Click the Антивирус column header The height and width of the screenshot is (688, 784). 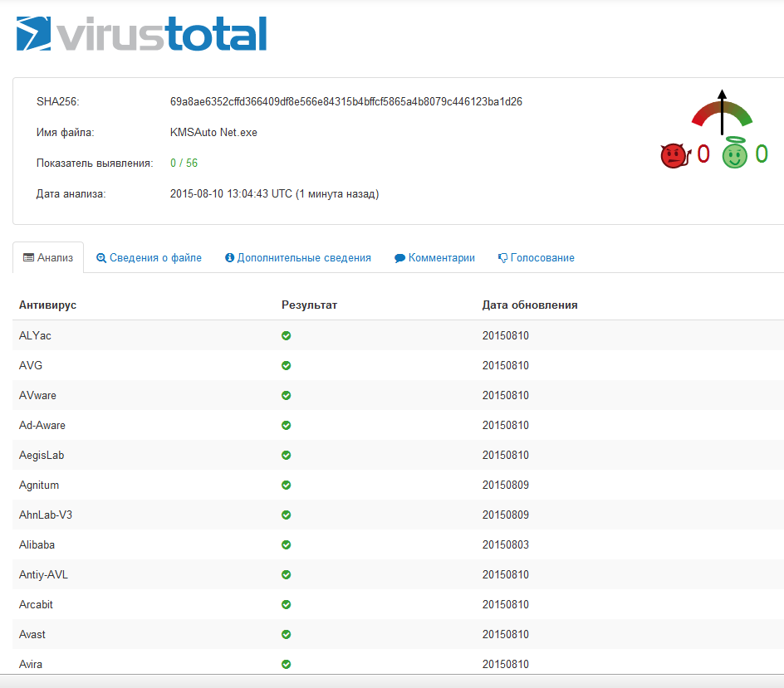47,305
